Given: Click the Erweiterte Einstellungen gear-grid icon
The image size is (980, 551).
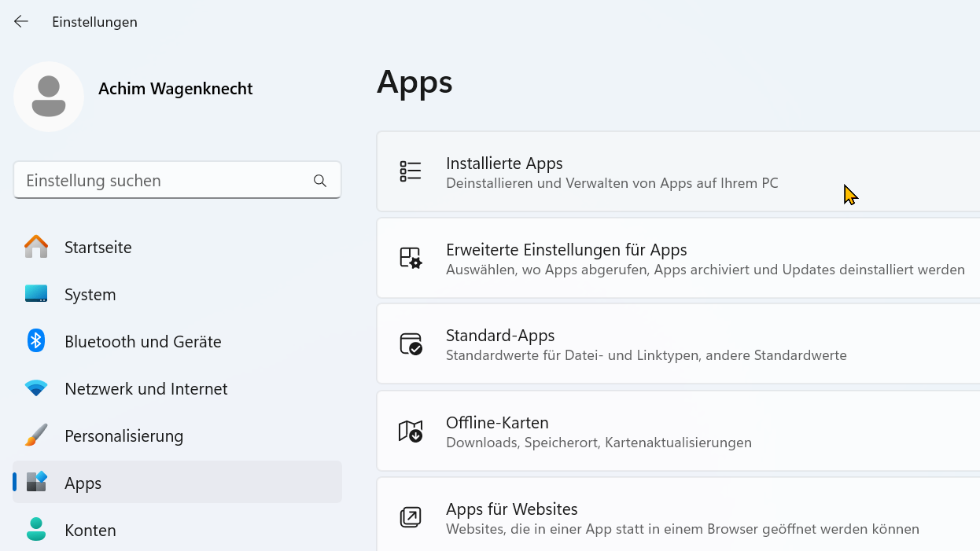Looking at the screenshot, I should point(411,258).
